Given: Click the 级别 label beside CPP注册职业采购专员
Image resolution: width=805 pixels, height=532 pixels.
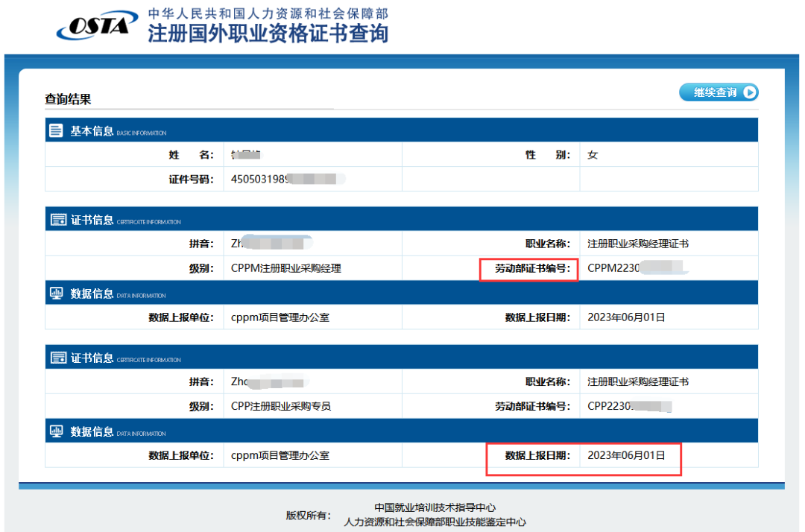Looking at the screenshot, I should [x=201, y=406].
